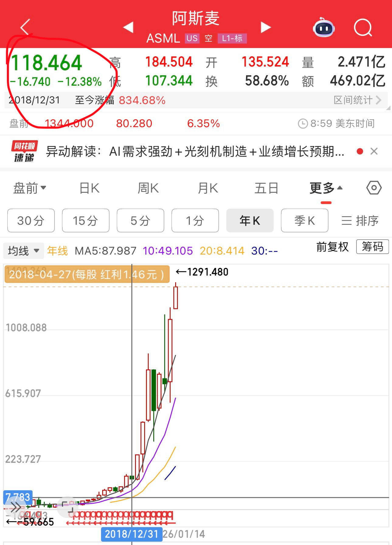
Task: Open chart settings hexagon icon
Action: click(x=374, y=188)
